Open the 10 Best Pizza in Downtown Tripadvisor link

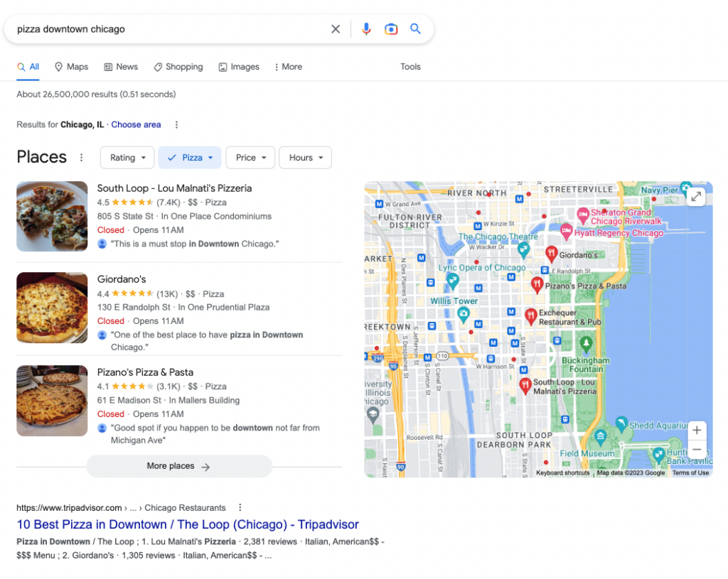(188, 524)
